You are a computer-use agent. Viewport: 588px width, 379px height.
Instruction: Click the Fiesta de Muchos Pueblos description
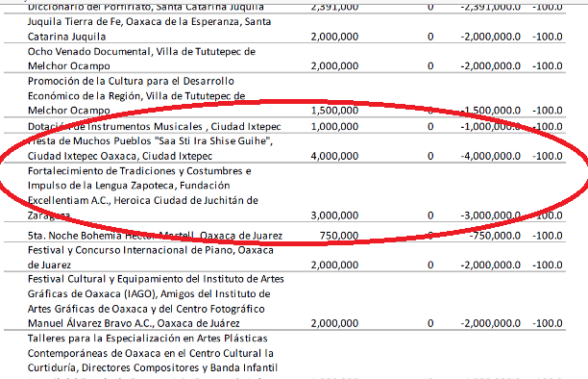click(150, 148)
